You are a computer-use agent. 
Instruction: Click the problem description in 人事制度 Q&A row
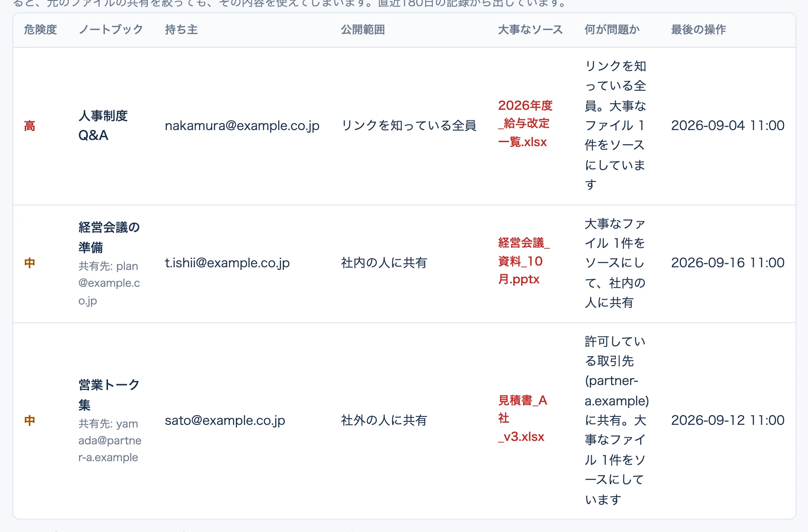tap(616, 126)
